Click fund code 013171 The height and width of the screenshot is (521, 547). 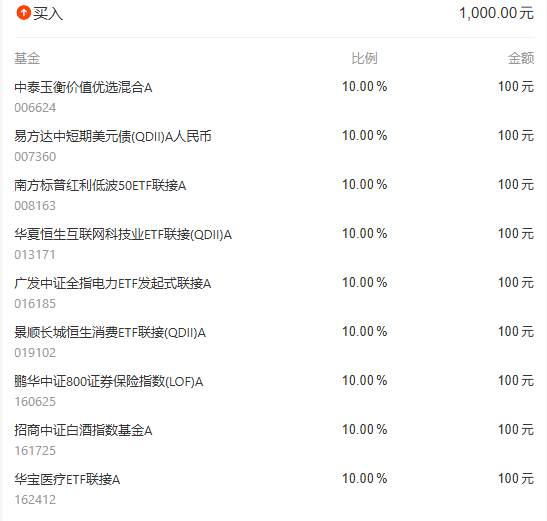[35, 255]
